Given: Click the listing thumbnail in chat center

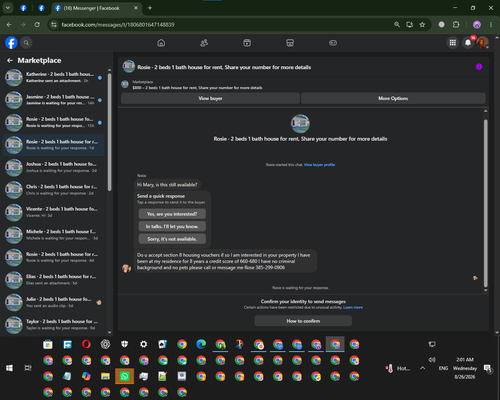Looking at the screenshot, I should coord(300,124).
